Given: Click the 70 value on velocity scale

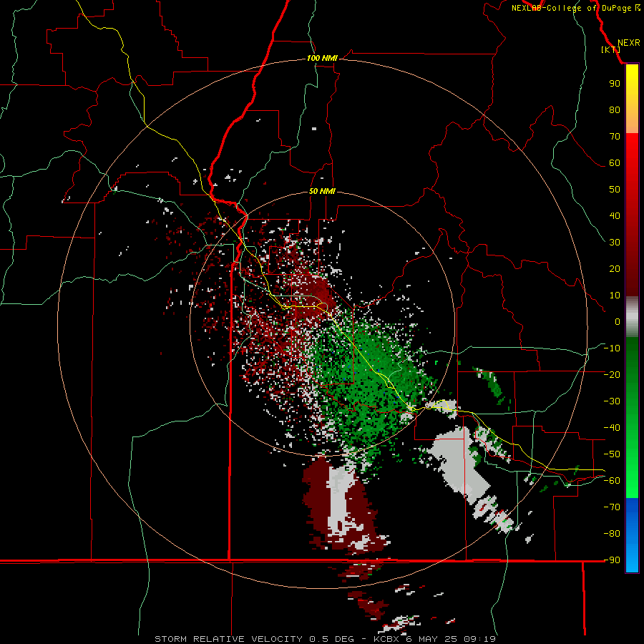Looking at the screenshot, I should pyautogui.click(x=615, y=137).
